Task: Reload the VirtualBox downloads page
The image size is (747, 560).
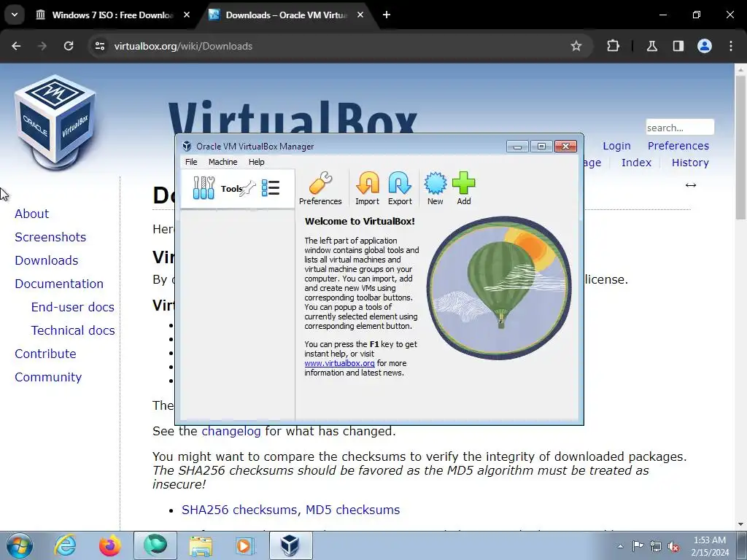Action: (69, 46)
